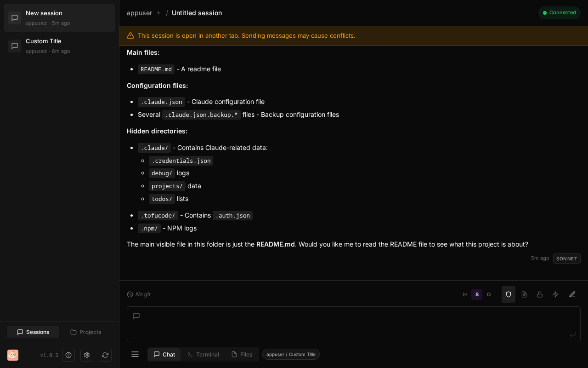Click the padlock icon above the message box
The width and height of the screenshot is (588, 368).
point(540,294)
